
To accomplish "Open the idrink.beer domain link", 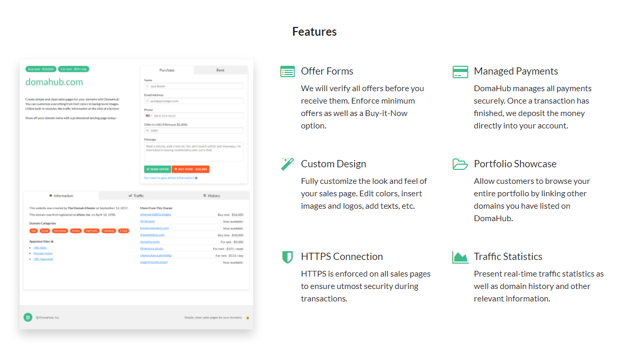I will pos(148,221).
